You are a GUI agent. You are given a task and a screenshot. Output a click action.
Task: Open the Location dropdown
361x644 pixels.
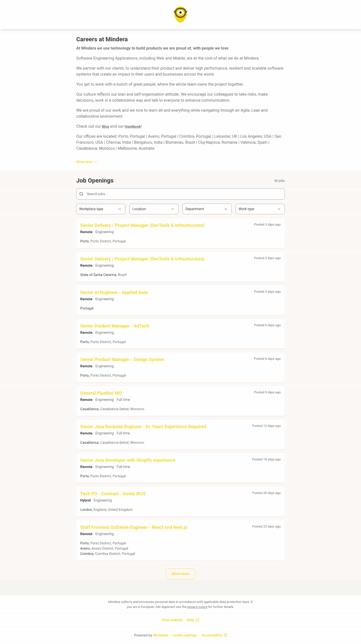pos(154,209)
